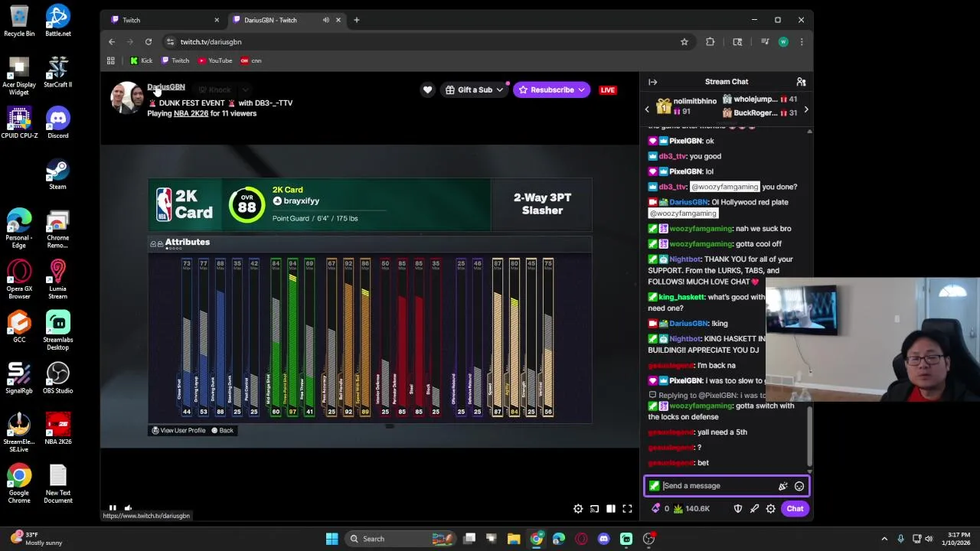Mute the stream player volume
The height and width of the screenshot is (551, 980).
(128, 508)
